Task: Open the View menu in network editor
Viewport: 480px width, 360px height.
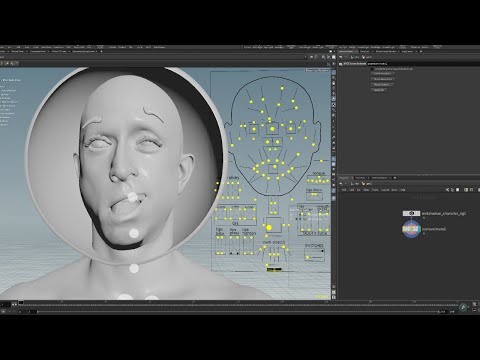Action: 366,190
